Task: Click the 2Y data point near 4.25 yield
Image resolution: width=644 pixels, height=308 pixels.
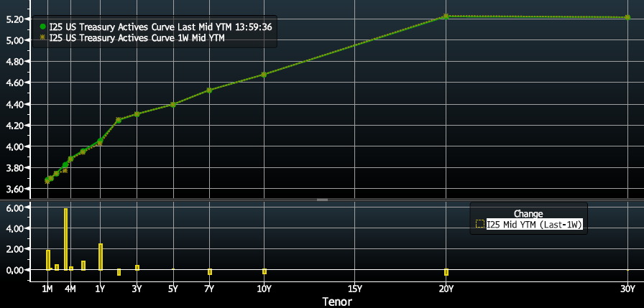Action: (119, 120)
